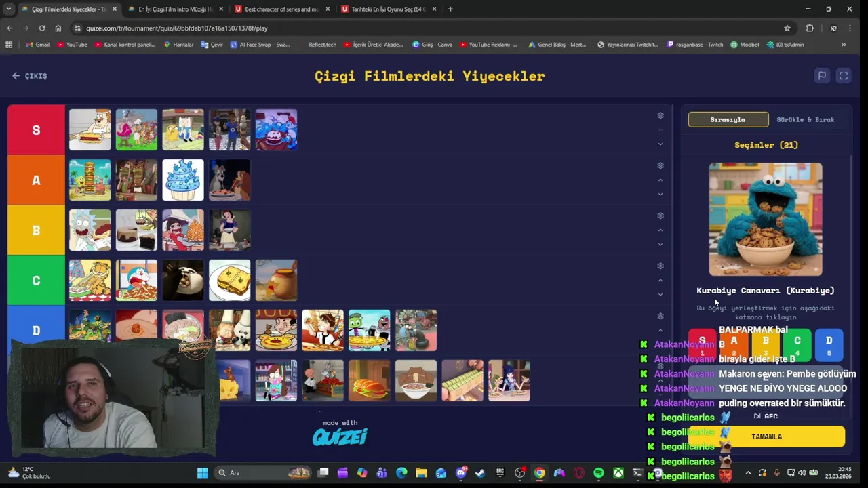Select the red S tier label
This screenshot has height=488, width=868.
pos(36,130)
